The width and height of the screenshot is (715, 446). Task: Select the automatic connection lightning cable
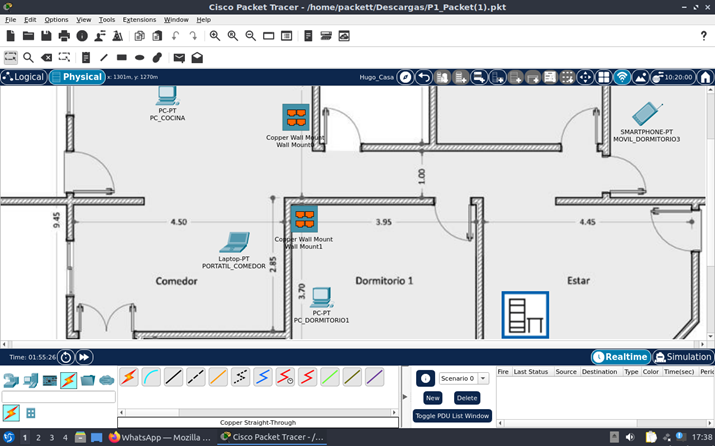tap(128, 377)
